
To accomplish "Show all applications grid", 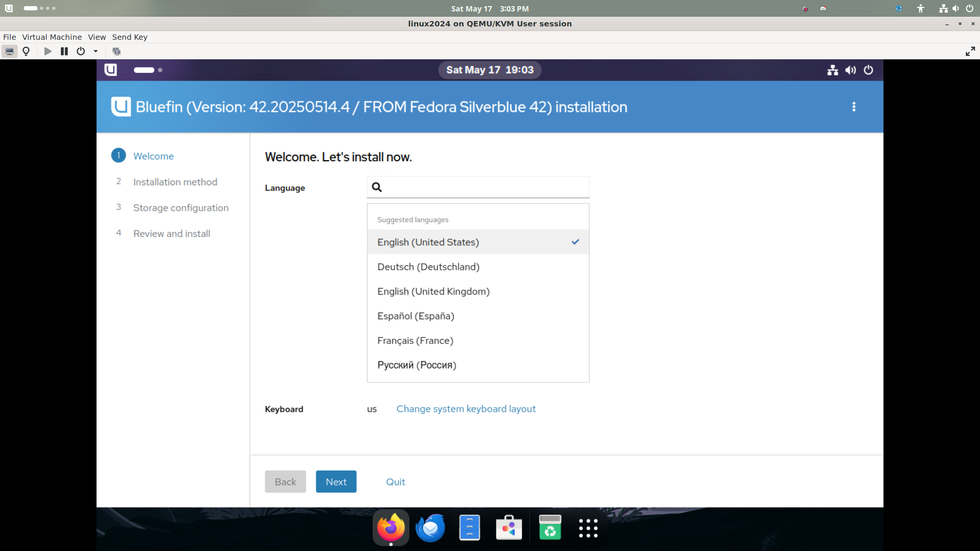I will [x=588, y=528].
